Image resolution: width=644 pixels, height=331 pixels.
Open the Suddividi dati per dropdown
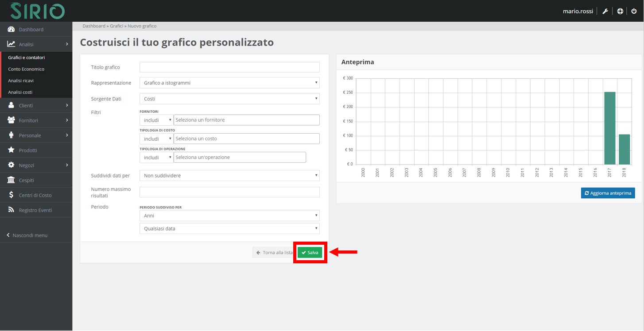[x=229, y=176]
